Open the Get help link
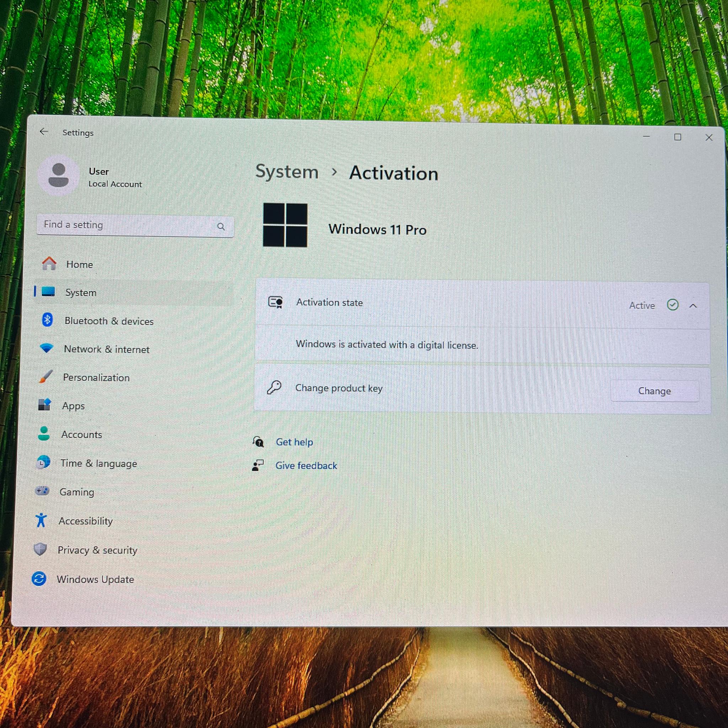 [294, 442]
